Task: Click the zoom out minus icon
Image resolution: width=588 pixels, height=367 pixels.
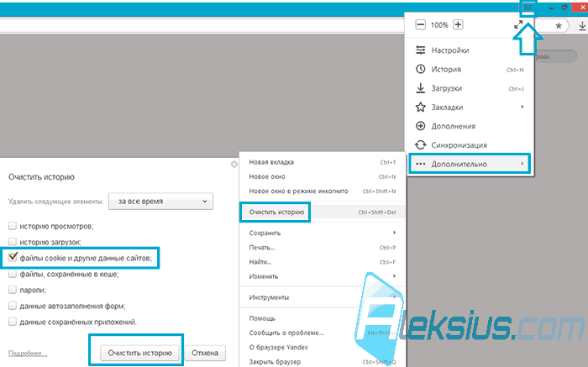Action: [420, 24]
